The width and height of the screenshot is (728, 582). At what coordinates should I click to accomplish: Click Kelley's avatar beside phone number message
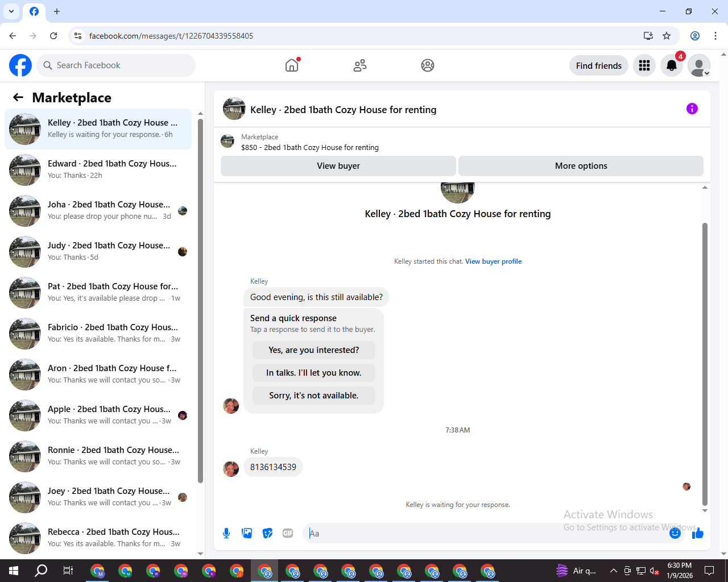(x=231, y=468)
